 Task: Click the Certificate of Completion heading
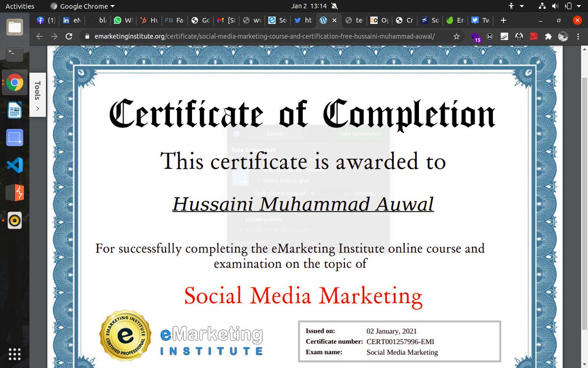pyautogui.click(x=301, y=114)
